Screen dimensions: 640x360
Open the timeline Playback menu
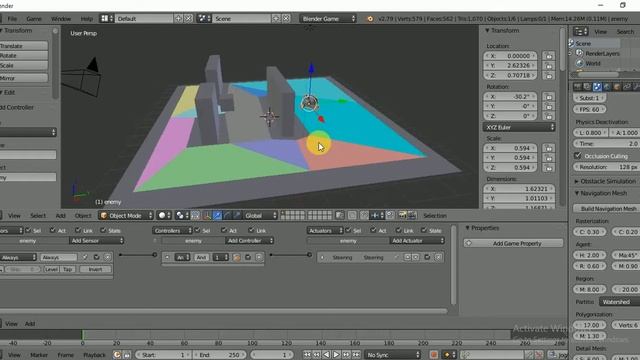pos(94,355)
